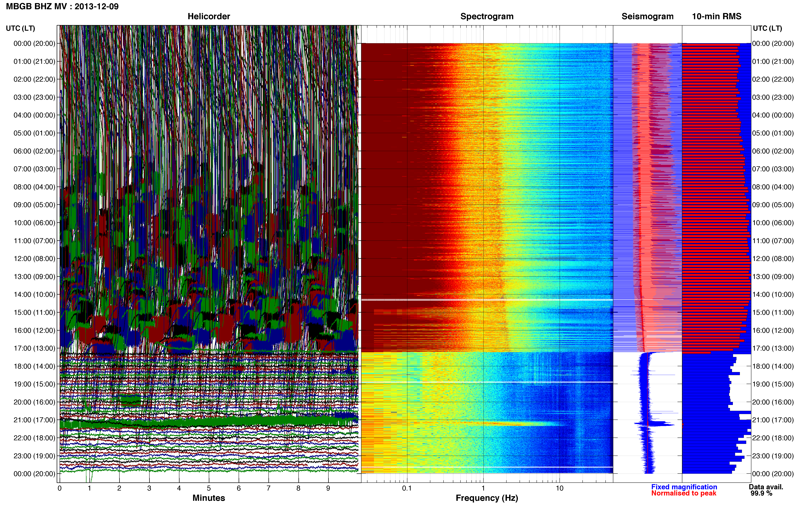812x508 pixels.
Task: Click the thick green trace across the Helicorder near 21:00
Action: 209,422
